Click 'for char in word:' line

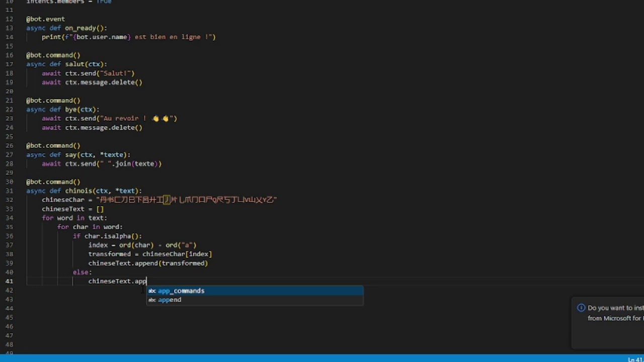(90, 227)
